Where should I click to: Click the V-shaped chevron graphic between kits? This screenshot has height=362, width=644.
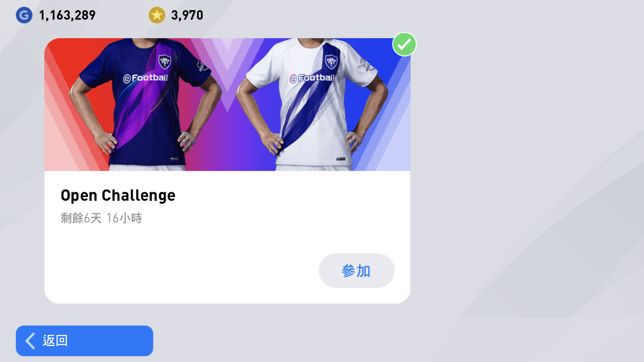228,72
